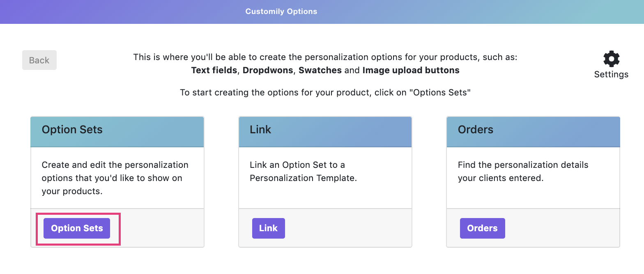Screen dimensions: 644x274
Task: Select the Link card header
Action: [x=325, y=132]
